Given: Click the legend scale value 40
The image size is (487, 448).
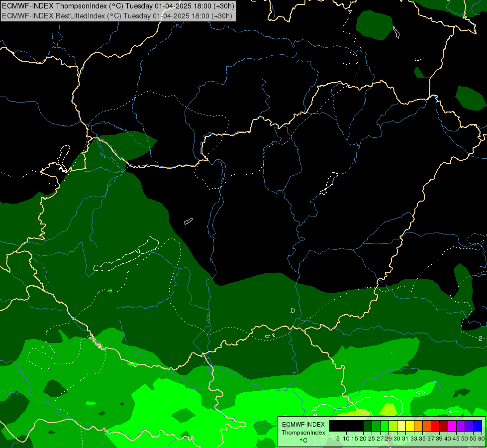Looking at the screenshot, I should 448,439.
